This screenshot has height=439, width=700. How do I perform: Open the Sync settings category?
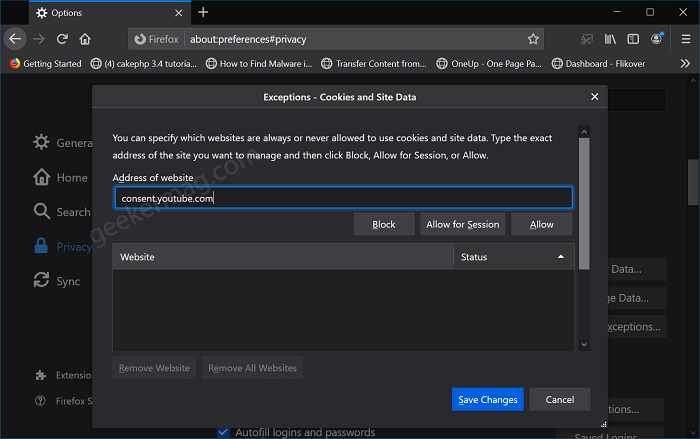57,281
